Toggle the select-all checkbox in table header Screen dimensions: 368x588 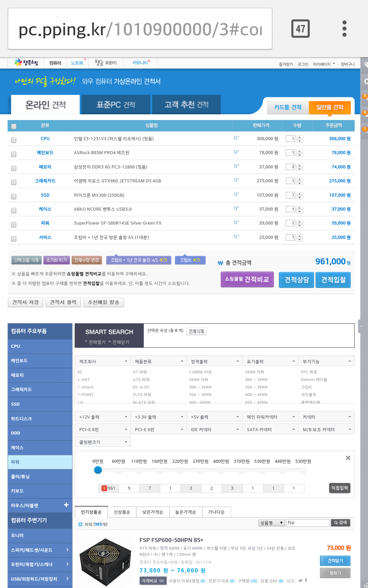pos(14,126)
